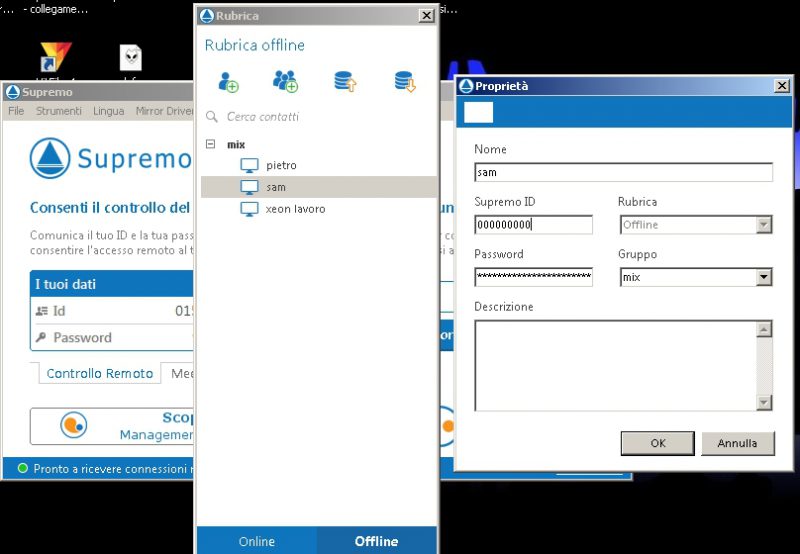Image resolution: width=800 pixels, height=554 pixels.
Task: Collapse the mix group in contact tree
Action: [210, 144]
